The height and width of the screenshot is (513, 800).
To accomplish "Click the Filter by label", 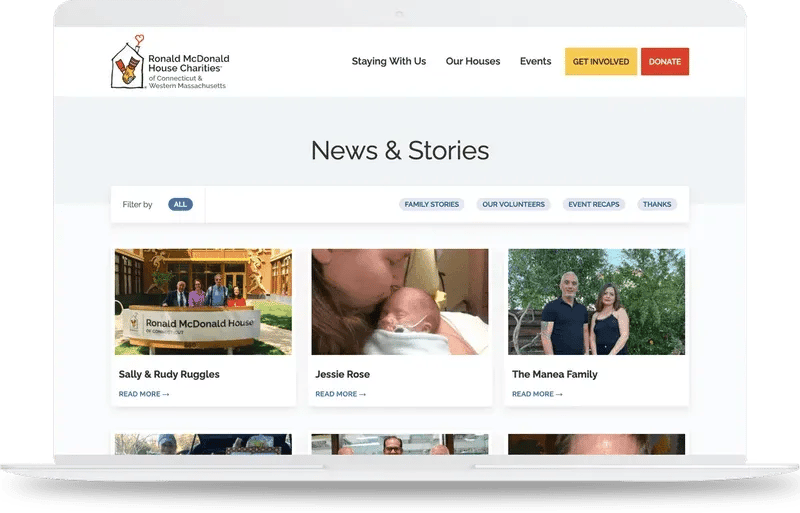I will [137, 205].
